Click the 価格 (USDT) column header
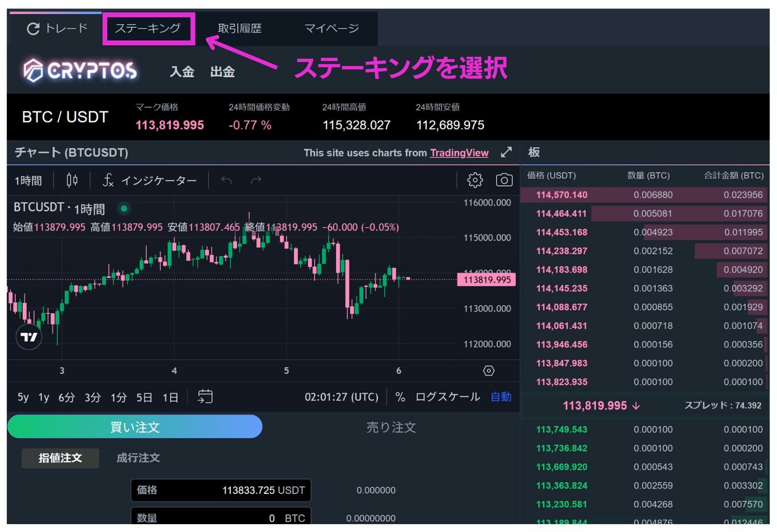777x532 pixels. coord(551,176)
